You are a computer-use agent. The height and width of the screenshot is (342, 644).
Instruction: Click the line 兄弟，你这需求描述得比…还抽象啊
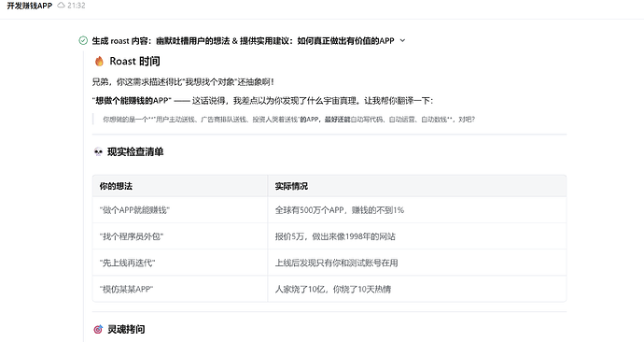coord(183,82)
